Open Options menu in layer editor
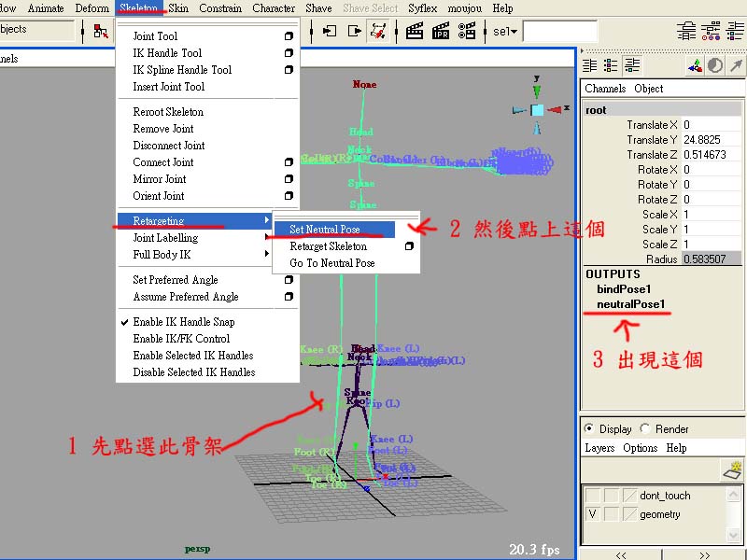This screenshot has width=747, height=560. tap(640, 448)
